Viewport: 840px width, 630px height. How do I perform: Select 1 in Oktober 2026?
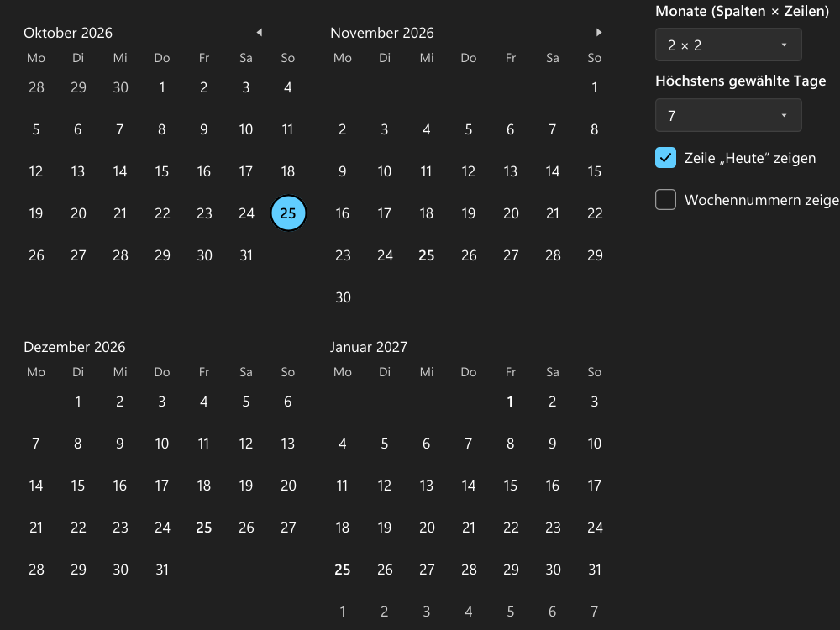tap(162, 87)
